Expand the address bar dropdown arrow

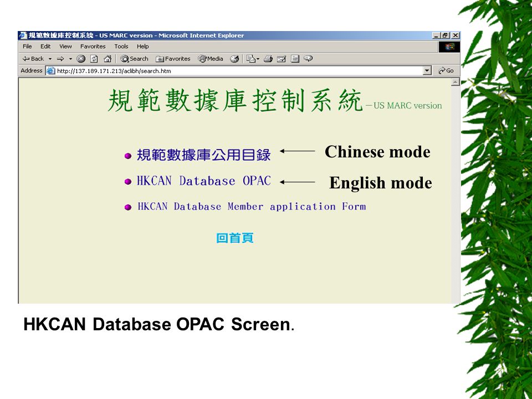(427, 70)
